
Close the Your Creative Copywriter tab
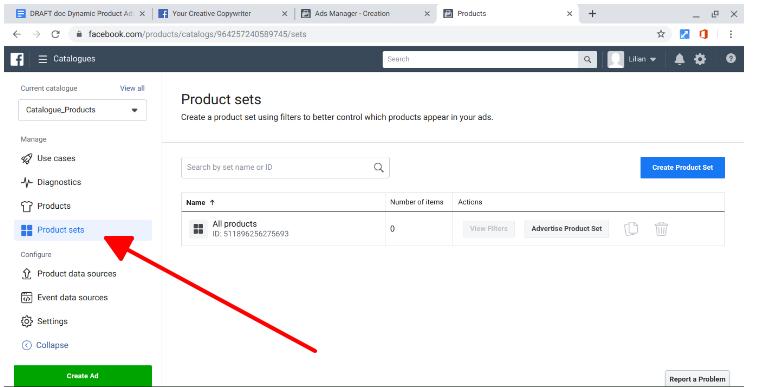284,14
